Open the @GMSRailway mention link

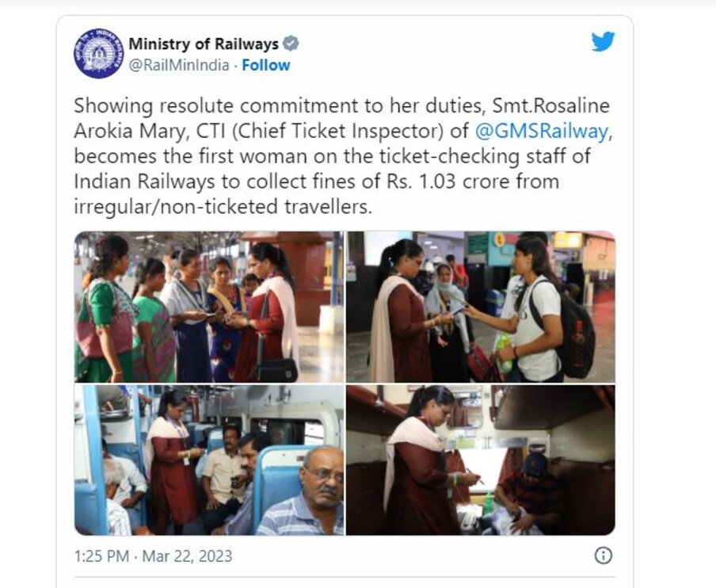click(x=542, y=131)
